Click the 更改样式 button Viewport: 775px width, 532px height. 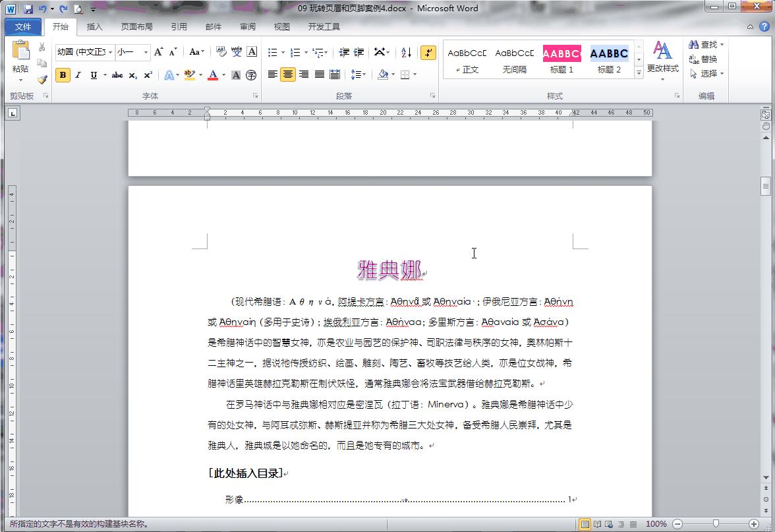pos(662,63)
